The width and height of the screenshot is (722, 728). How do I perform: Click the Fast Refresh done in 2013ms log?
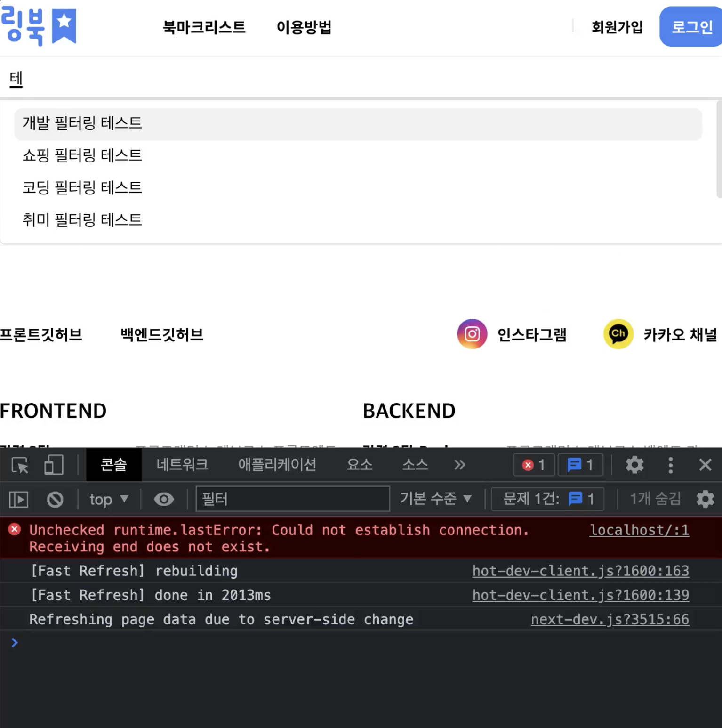150,596
